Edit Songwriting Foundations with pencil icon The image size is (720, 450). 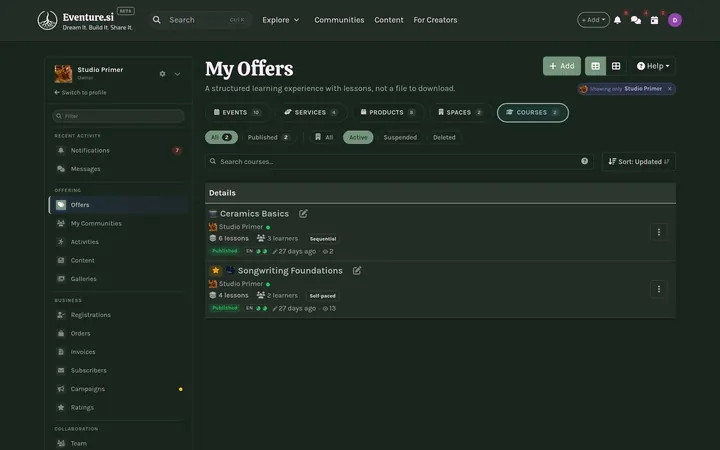coord(357,270)
